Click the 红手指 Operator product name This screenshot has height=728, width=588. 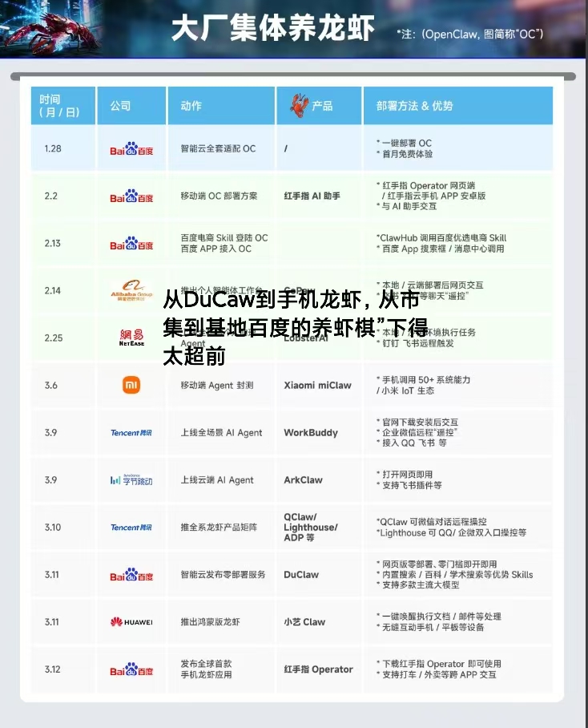click(x=319, y=669)
